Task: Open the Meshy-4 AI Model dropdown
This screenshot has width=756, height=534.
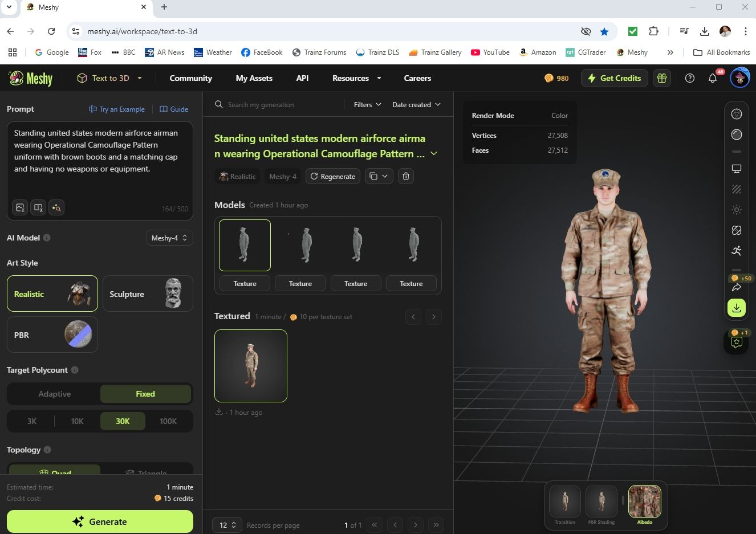Action: (169, 238)
